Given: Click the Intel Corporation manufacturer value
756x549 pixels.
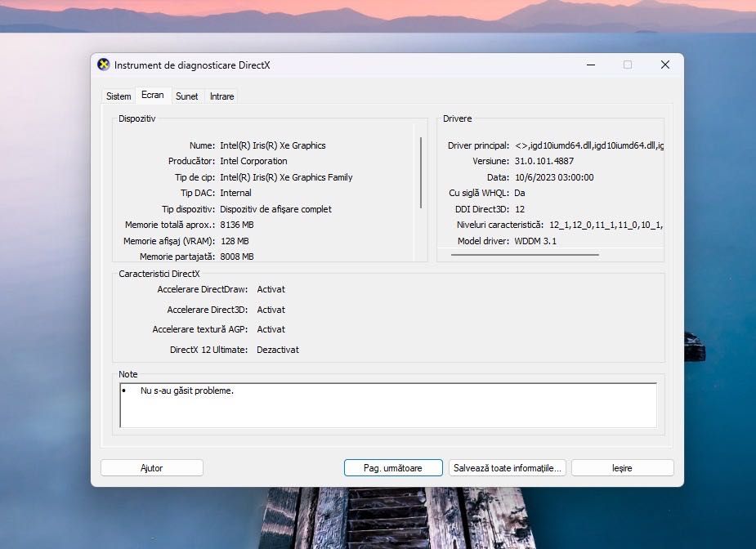Looking at the screenshot, I should tap(253, 161).
